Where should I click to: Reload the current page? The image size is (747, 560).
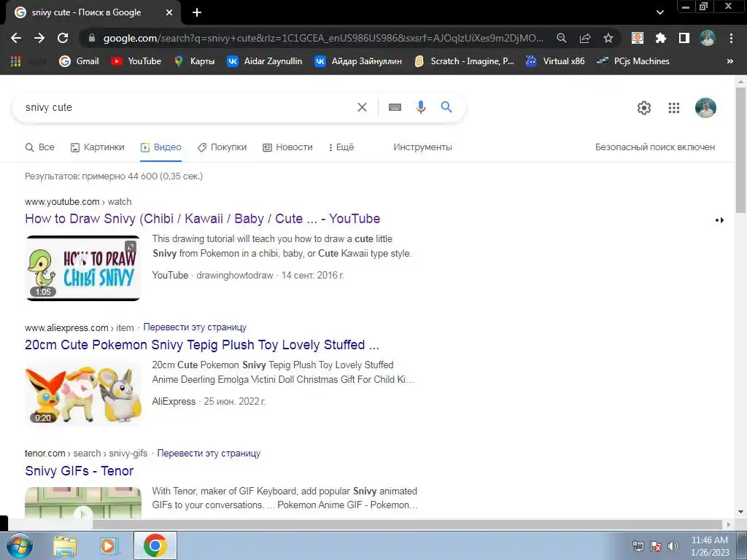pos(63,38)
